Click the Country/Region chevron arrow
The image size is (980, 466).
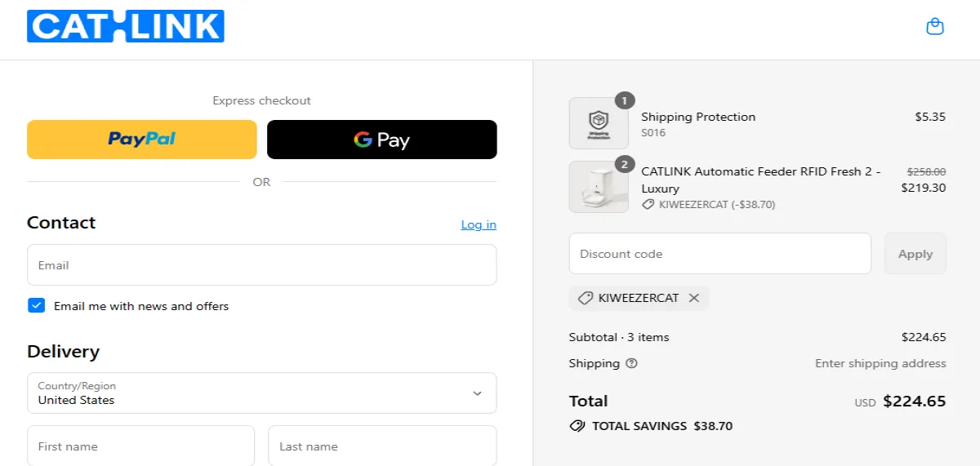pyautogui.click(x=478, y=393)
